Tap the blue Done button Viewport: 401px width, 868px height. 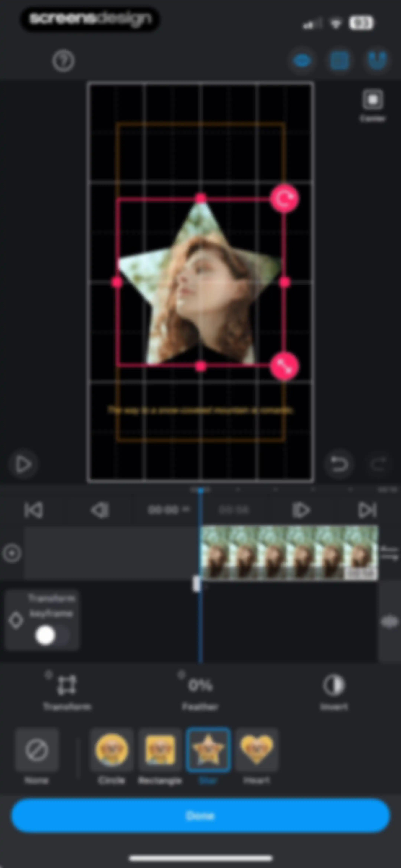[201, 816]
